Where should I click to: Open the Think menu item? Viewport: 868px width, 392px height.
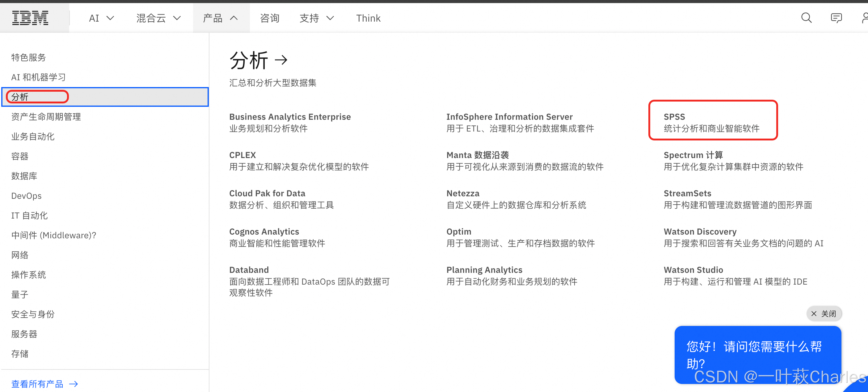(x=368, y=18)
